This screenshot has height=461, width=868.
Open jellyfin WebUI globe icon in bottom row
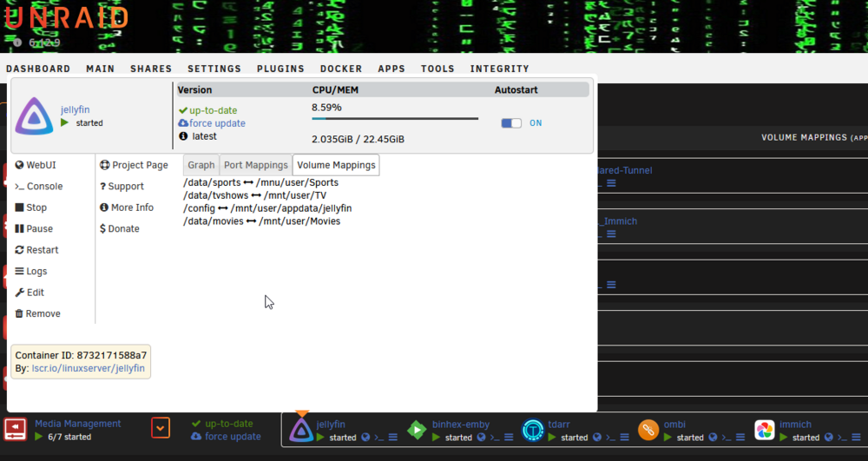click(x=365, y=438)
